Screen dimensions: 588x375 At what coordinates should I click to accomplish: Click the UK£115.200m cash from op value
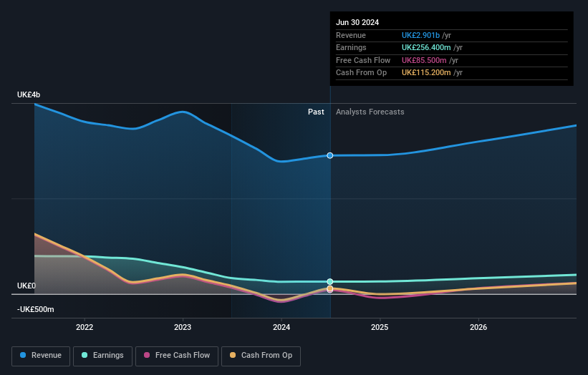click(x=426, y=73)
